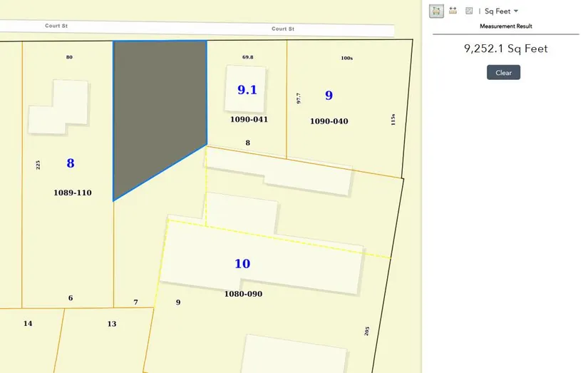Click lot number 13 on the map
The image size is (588, 373).
[x=112, y=324]
